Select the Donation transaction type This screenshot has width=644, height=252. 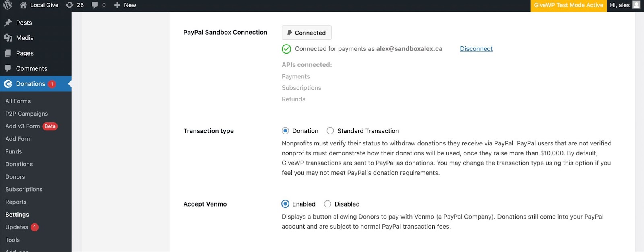click(x=285, y=131)
